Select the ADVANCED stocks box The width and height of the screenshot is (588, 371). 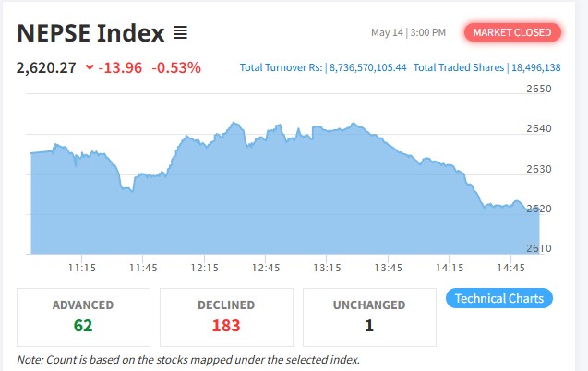83,317
